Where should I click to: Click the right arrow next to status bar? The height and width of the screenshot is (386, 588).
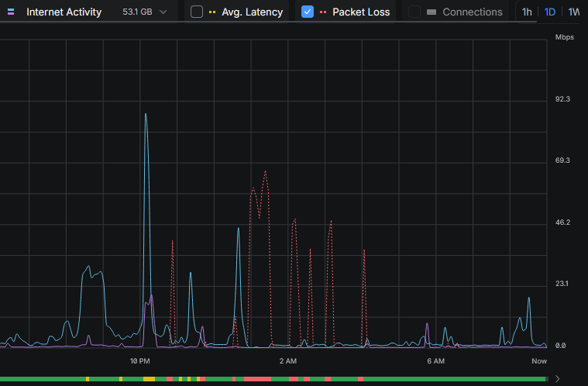pos(558,379)
